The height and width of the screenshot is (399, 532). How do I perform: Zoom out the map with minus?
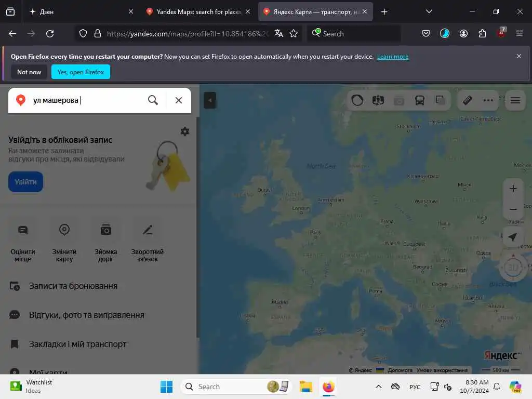pyautogui.click(x=513, y=209)
